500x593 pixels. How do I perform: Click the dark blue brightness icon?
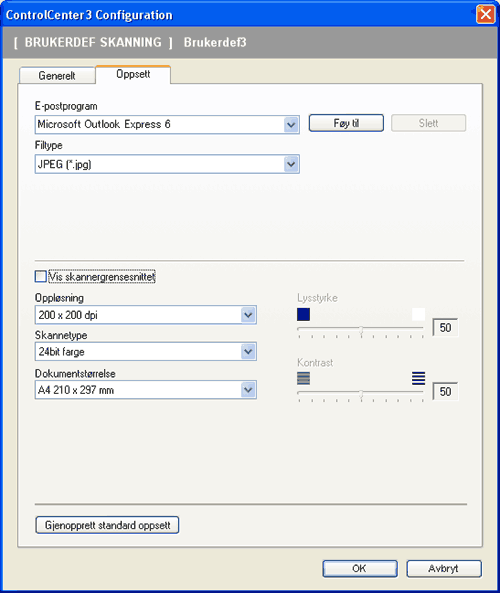click(303, 314)
